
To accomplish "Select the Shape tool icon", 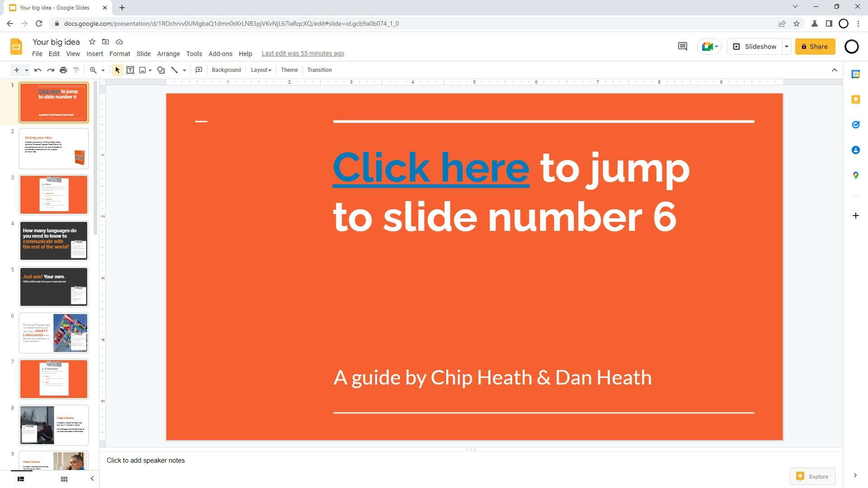I will (x=161, y=70).
